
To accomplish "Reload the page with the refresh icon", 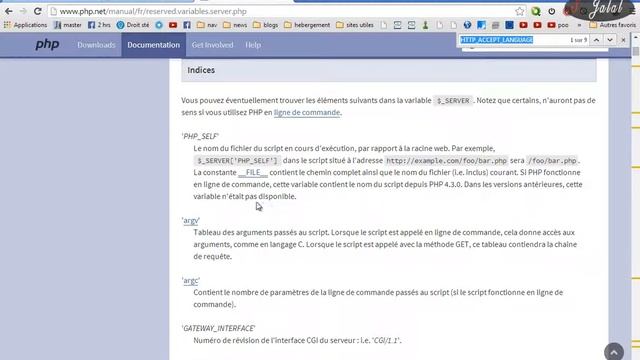I will click(38, 11).
